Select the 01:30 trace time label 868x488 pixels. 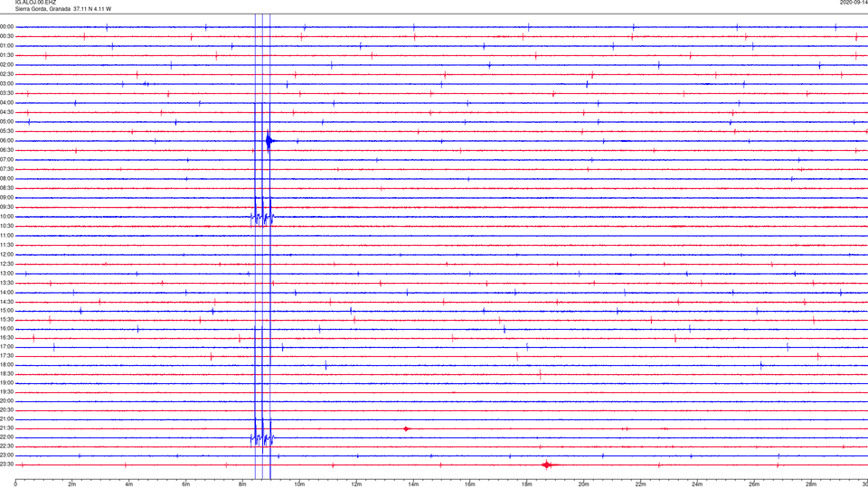(6, 55)
